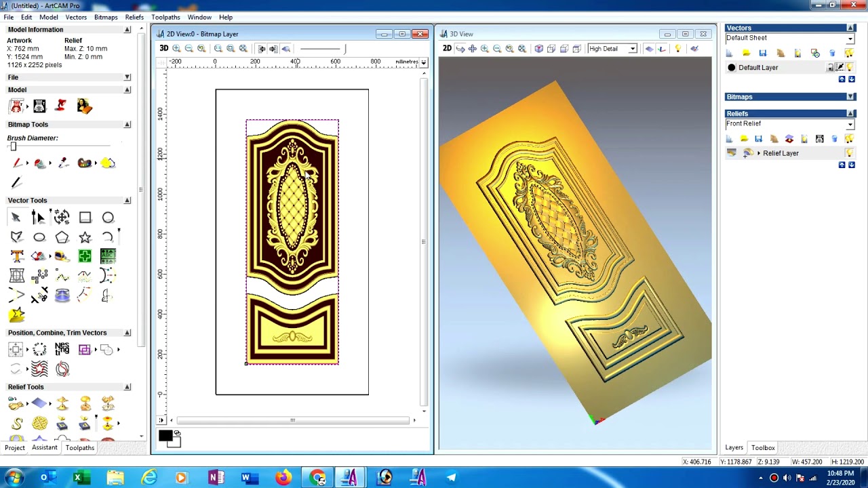Choose the Create Star vector tool
The image size is (868, 488).
pyautogui.click(x=85, y=237)
